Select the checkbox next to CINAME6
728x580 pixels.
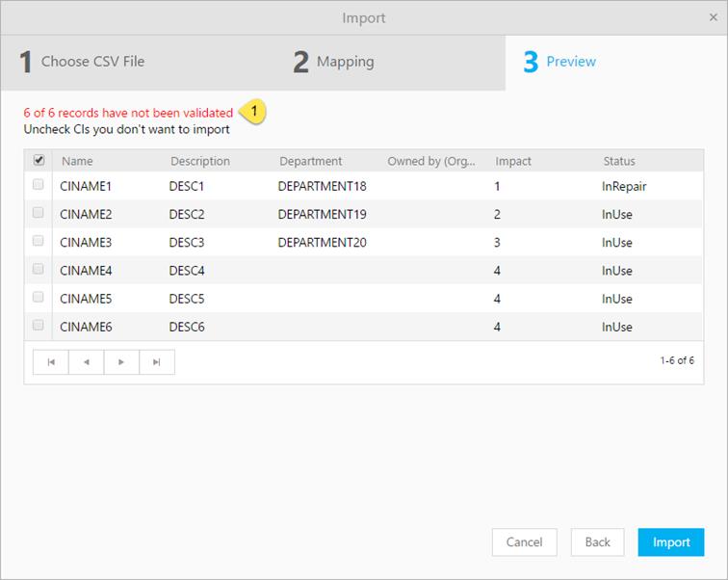click(x=39, y=326)
